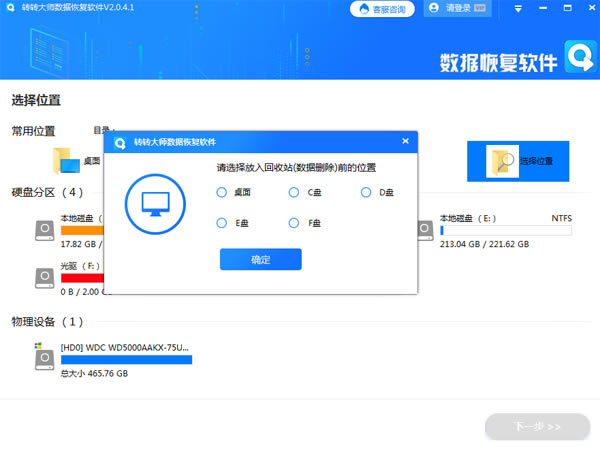Maximize the application window

point(568,8)
